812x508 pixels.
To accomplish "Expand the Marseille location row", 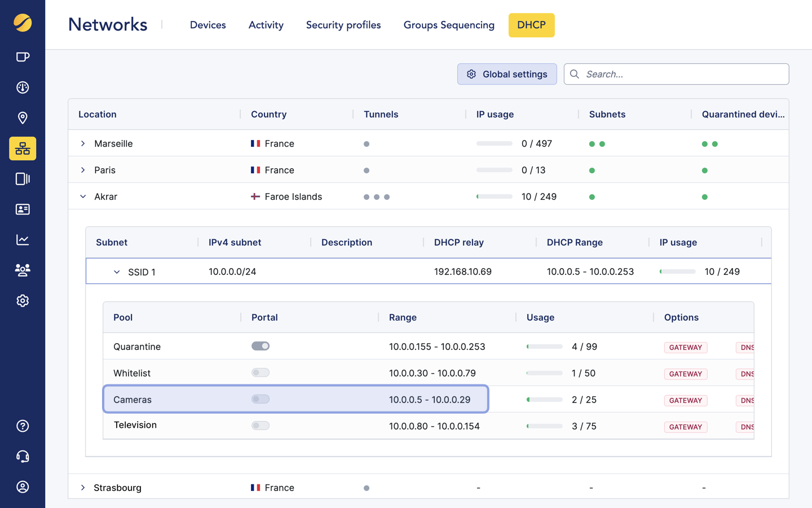I will tap(83, 143).
